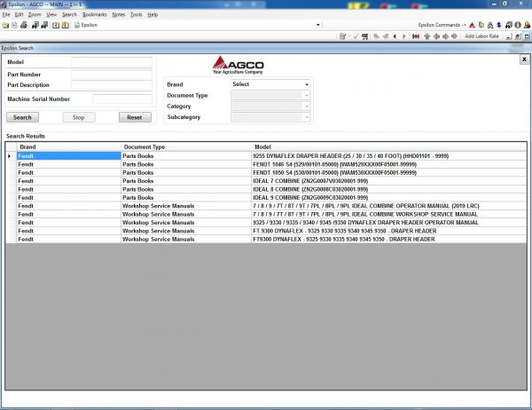532x410 pixels.
Task: Click the Part Number input field
Action: click(112, 75)
